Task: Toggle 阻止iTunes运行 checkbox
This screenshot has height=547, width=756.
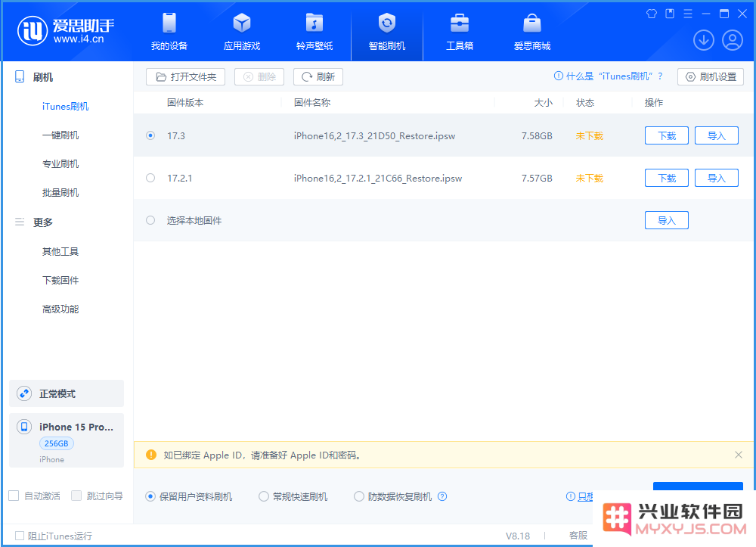Action: [20, 536]
